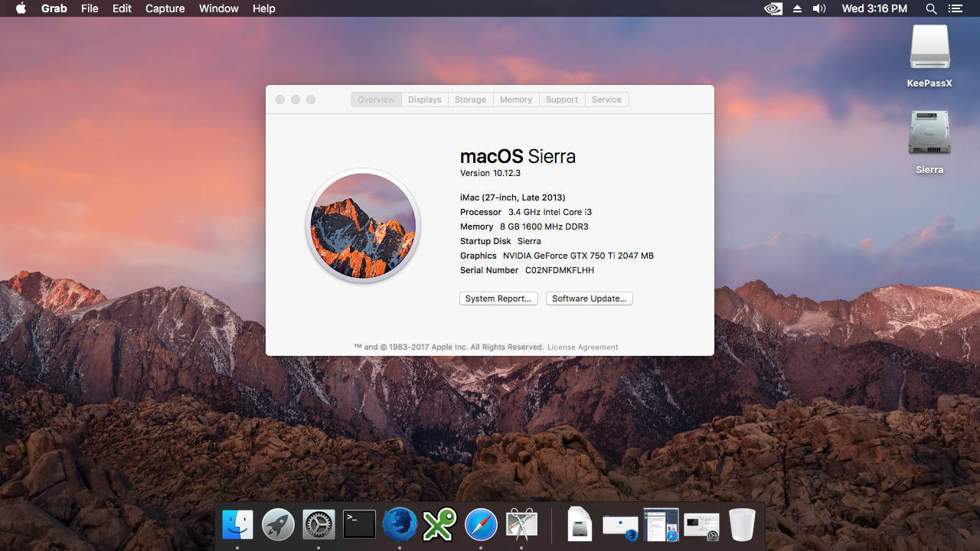Open the License Agreement link
The image size is (980, 551).
coord(583,347)
